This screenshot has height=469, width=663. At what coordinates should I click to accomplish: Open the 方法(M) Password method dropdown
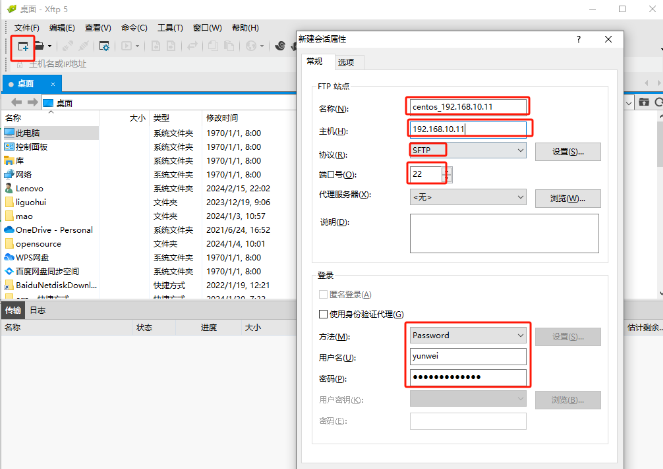(468, 335)
